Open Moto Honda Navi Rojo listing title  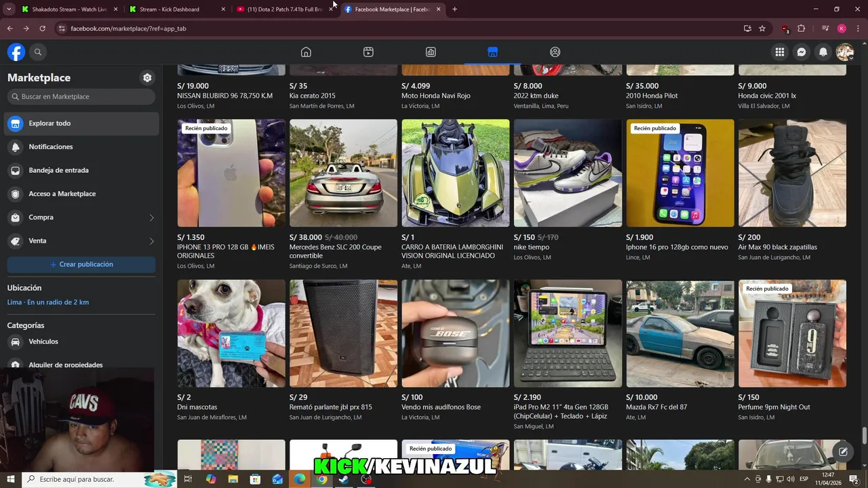coord(436,96)
